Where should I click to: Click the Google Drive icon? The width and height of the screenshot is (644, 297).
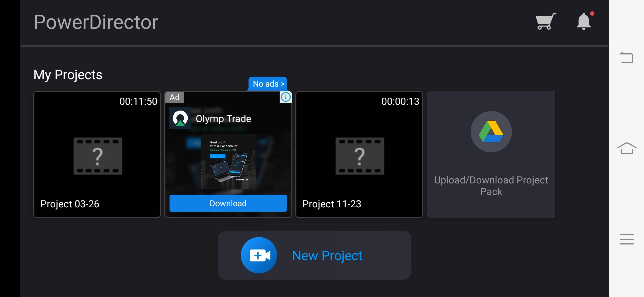[491, 132]
